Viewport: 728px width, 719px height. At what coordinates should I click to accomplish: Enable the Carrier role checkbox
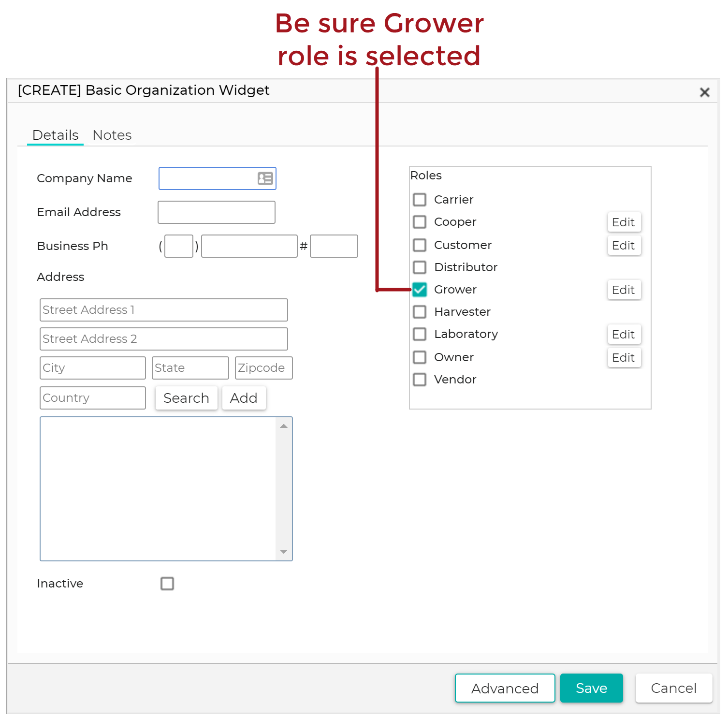click(x=420, y=200)
